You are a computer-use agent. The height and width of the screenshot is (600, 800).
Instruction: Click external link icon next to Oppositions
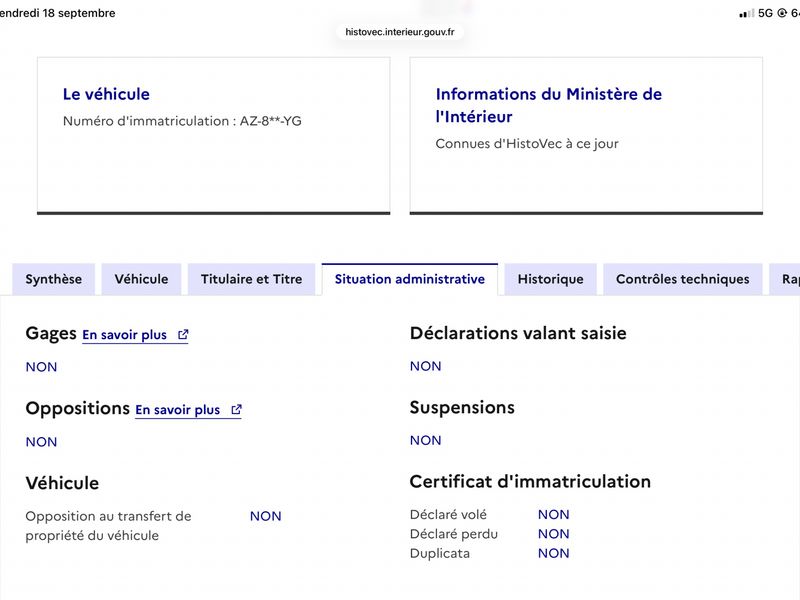tap(236, 410)
